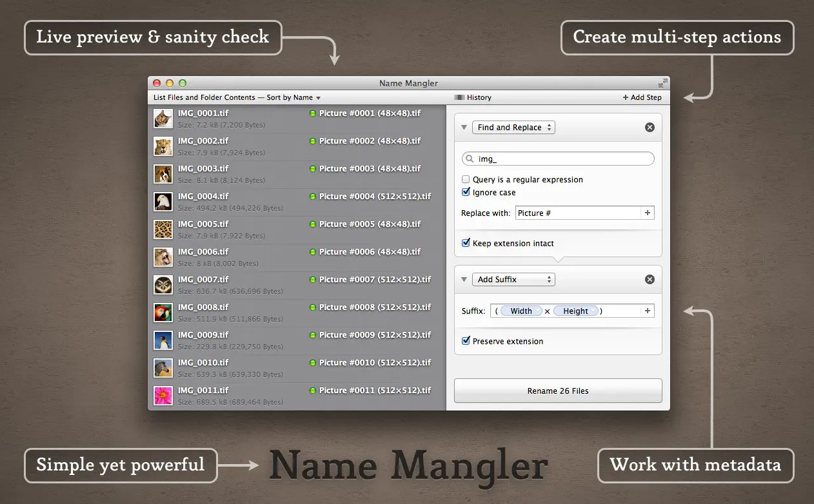Click preview name Picture #0005 (48×48).tif

370,224
